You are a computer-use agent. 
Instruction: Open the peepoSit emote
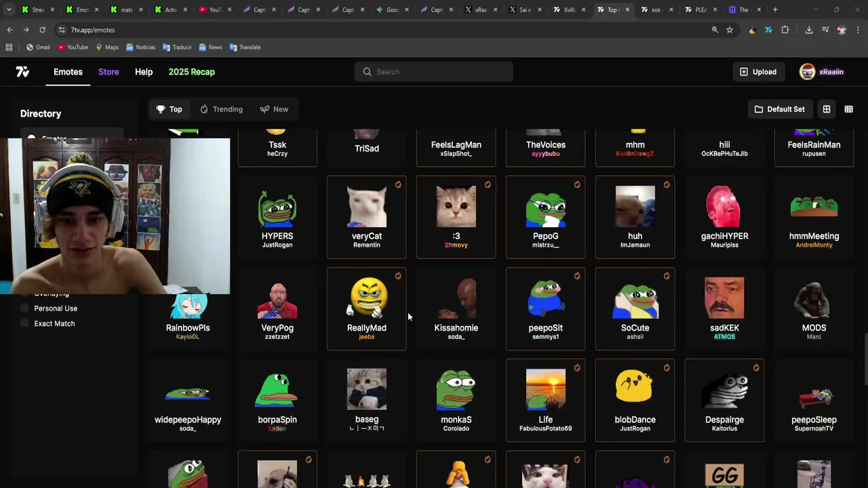click(546, 309)
